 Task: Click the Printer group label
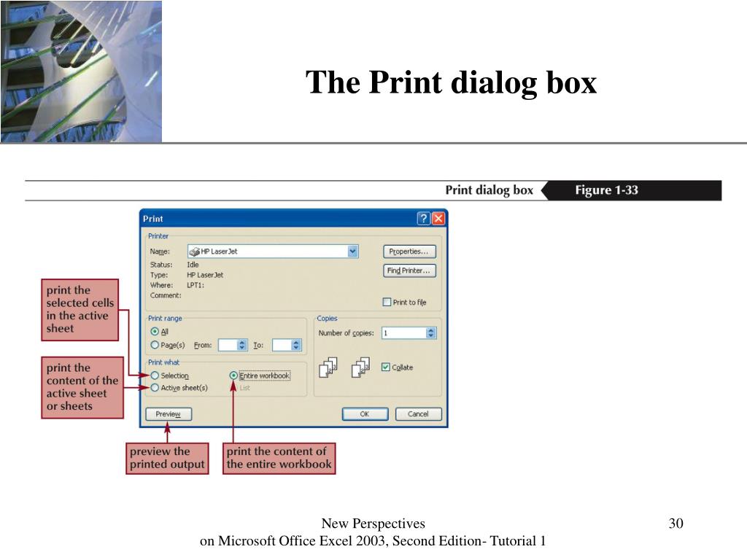tap(158, 236)
